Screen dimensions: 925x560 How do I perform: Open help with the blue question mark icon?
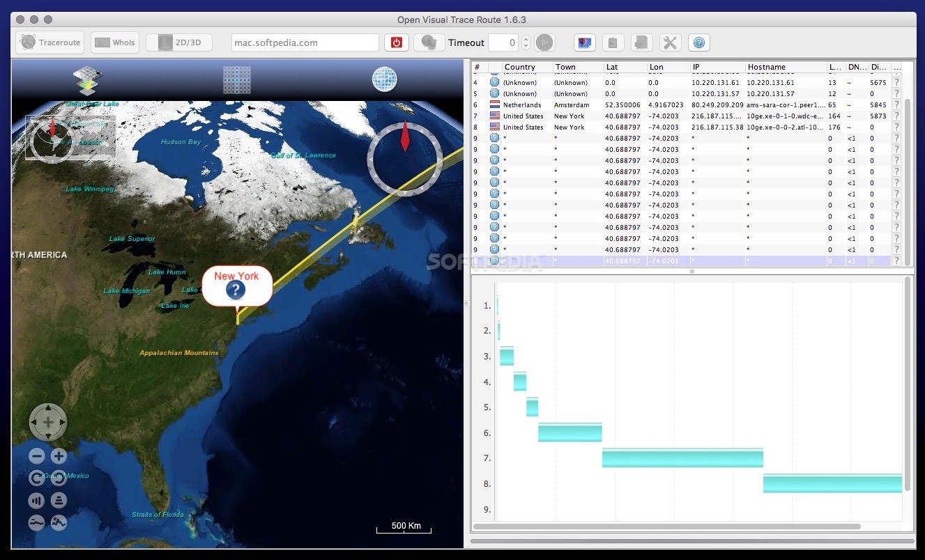[x=699, y=42]
